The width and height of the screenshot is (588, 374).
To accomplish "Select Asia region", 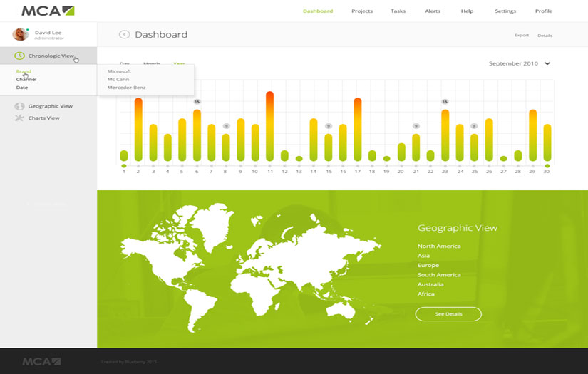I will [423, 256].
